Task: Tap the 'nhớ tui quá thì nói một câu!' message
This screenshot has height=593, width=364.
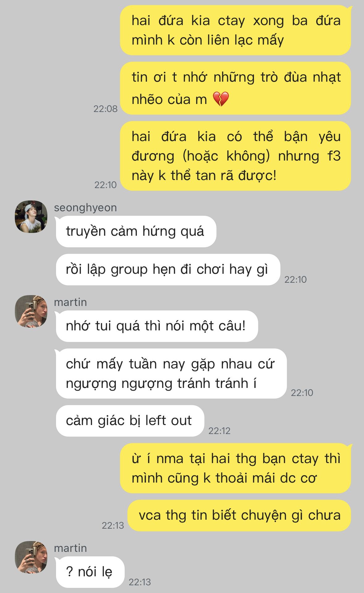Action: 157,326
